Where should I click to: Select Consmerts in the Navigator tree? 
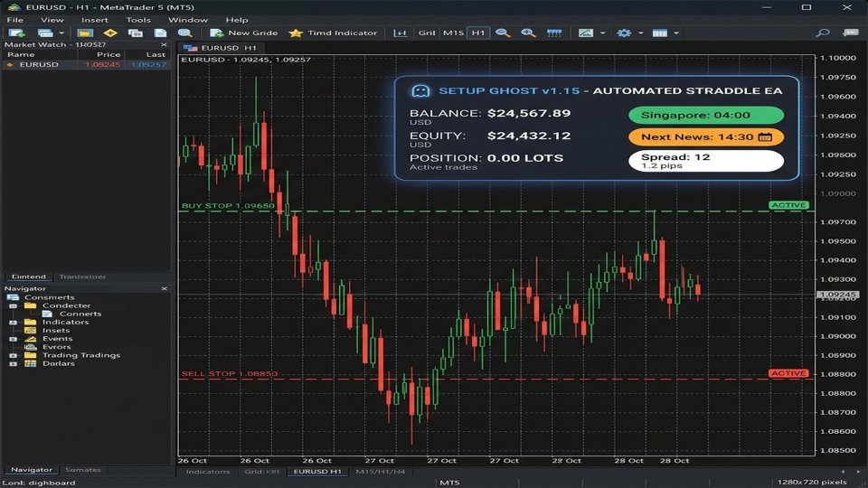pos(49,297)
